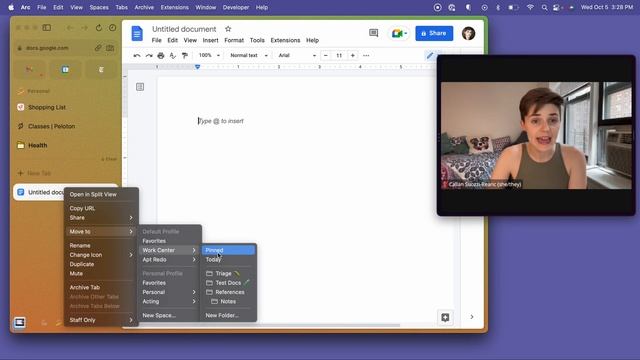Image resolution: width=640 pixels, height=360 pixels.
Task: Open the toolbar more options ellipsis
Action: click(366, 56)
